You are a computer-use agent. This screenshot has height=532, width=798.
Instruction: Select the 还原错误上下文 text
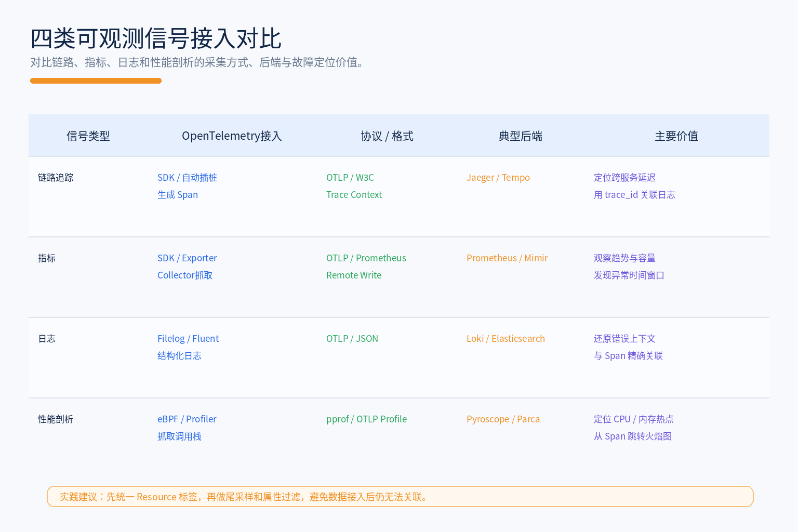(x=624, y=339)
